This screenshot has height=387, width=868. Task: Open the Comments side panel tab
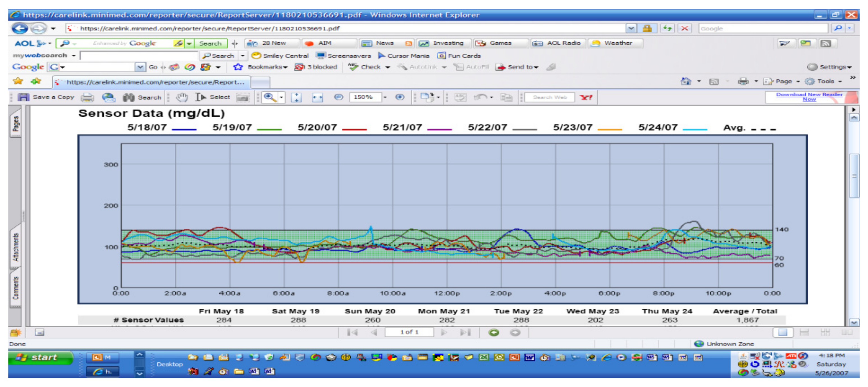(x=15, y=288)
